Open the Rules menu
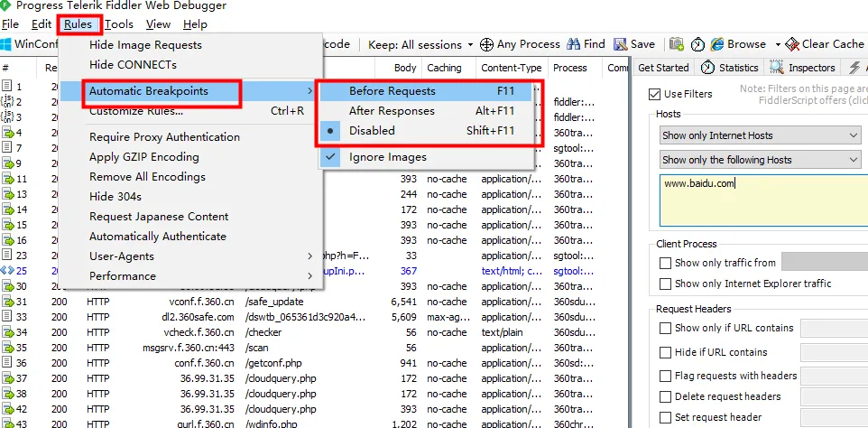 pyautogui.click(x=78, y=24)
